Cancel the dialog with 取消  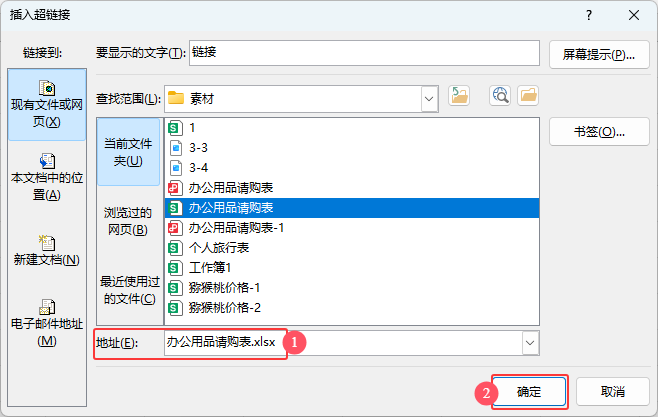613,391
